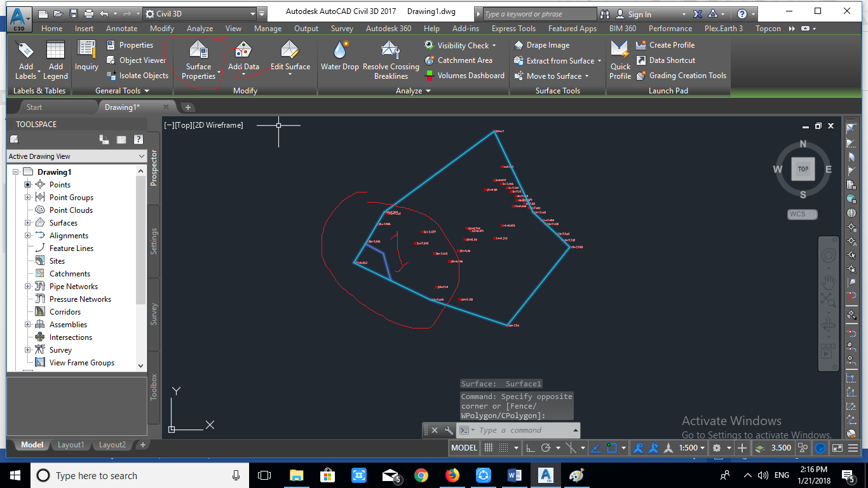Click the Drape Image tool
Viewport: 868px width, 488px height.
click(x=541, y=45)
